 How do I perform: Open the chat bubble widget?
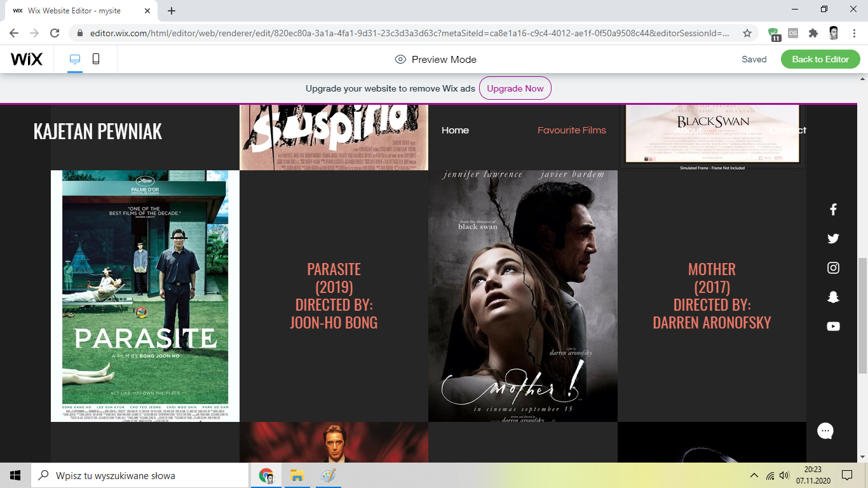(825, 431)
